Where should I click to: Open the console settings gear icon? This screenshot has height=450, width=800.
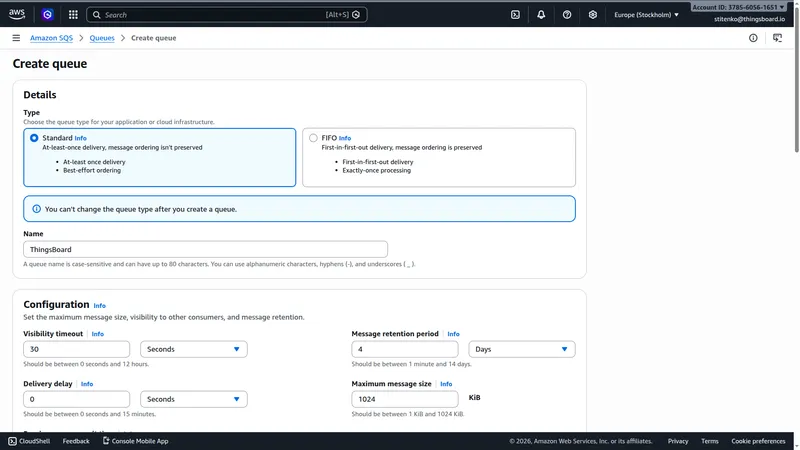[x=592, y=15]
